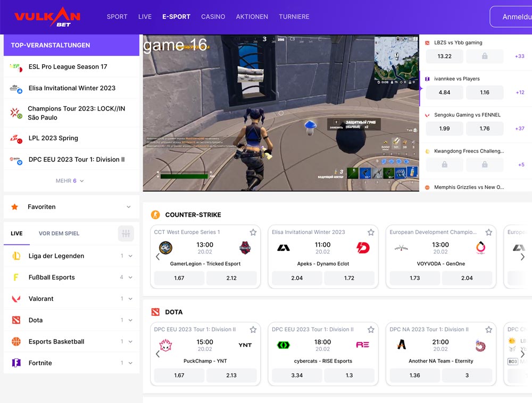The image size is (532, 403).
Task: Click the LPL 2023 Spring icon
Action: 16,138
